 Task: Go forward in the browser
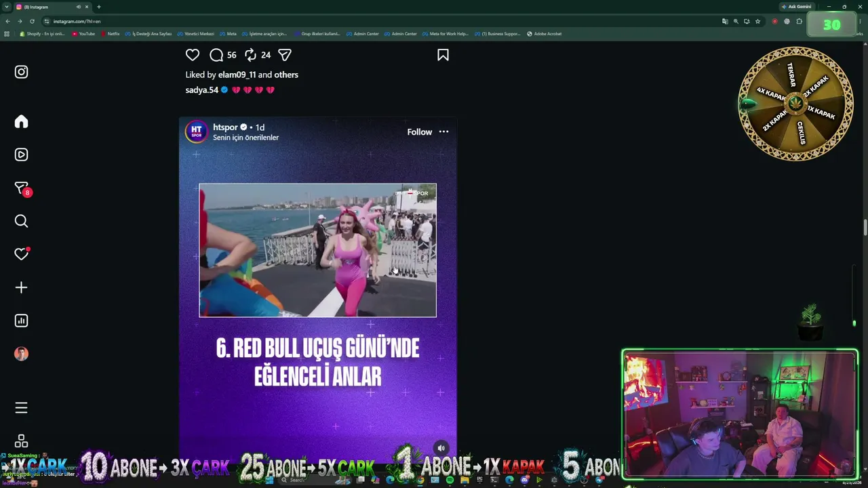[x=20, y=21]
